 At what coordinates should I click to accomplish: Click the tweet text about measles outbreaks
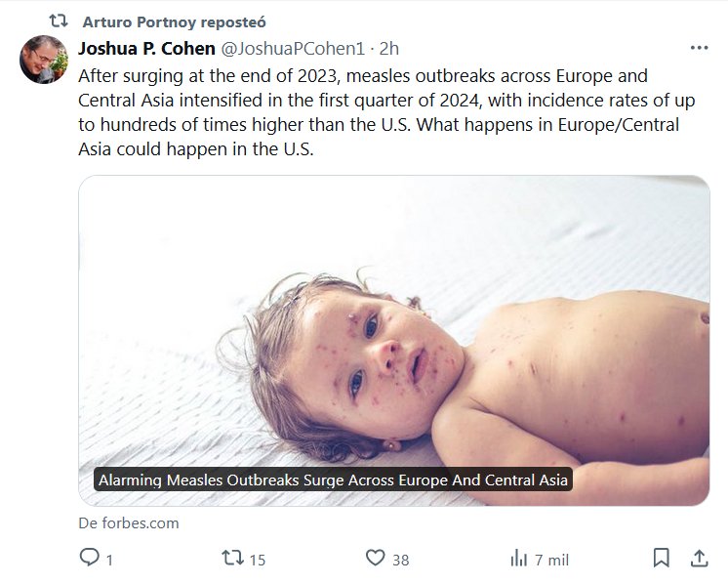(371, 111)
